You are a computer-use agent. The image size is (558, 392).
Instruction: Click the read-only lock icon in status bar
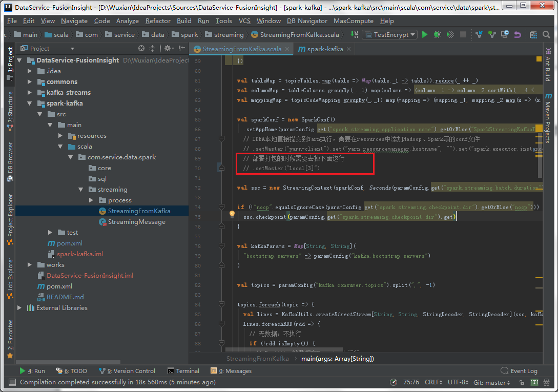coord(522,382)
